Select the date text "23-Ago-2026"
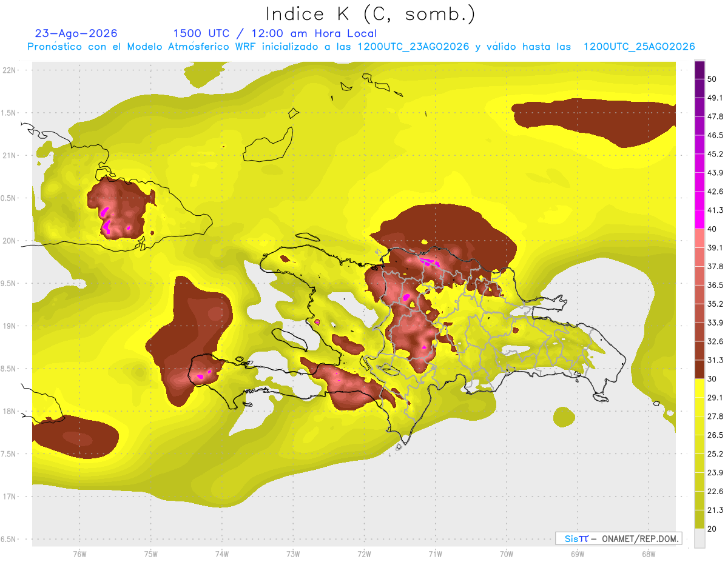This screenshot has width=728, height=562. [76, 33]
